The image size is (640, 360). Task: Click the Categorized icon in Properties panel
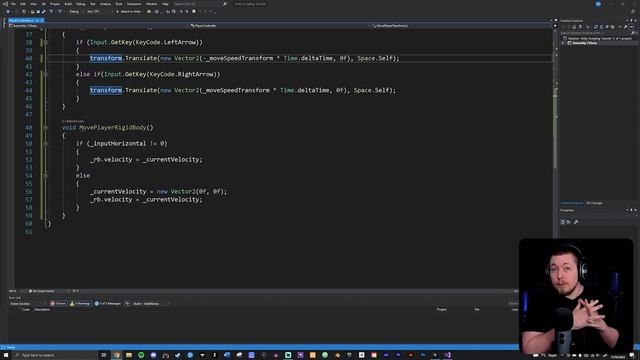click(562, 222)
